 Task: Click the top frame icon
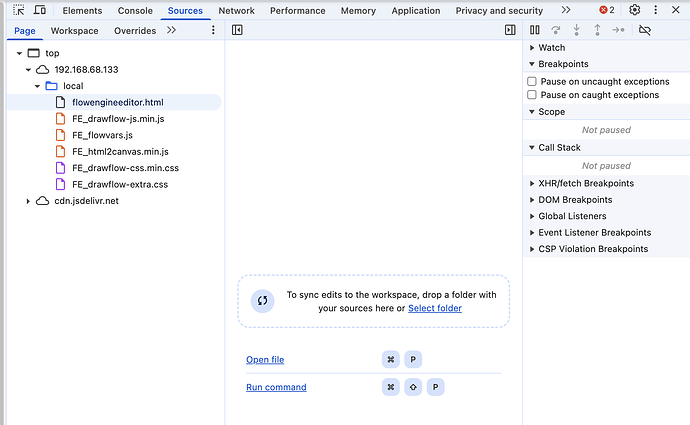pos(33,53)
